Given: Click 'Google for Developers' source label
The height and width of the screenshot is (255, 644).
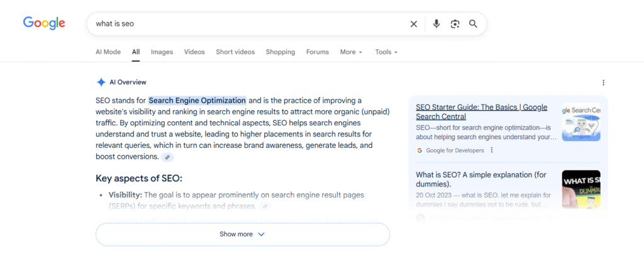Looking at the screenshot, I should (x=455, y=150).
